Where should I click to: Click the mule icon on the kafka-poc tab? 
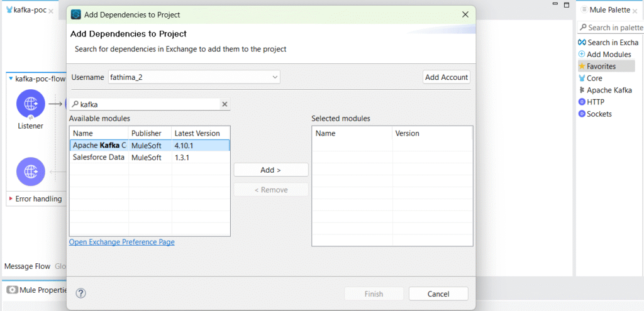pyautogui.click(x=9, y=10)
